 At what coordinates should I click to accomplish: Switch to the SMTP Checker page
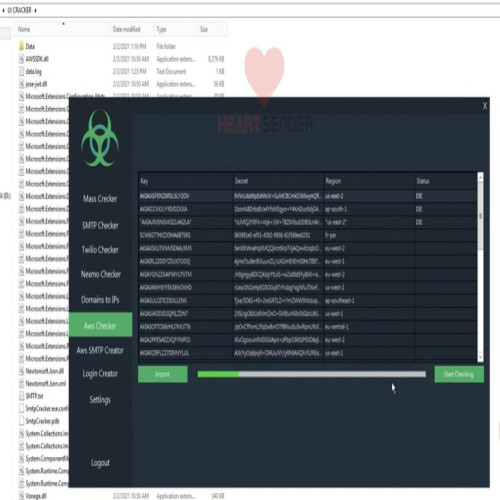click(x=100, y=225)
